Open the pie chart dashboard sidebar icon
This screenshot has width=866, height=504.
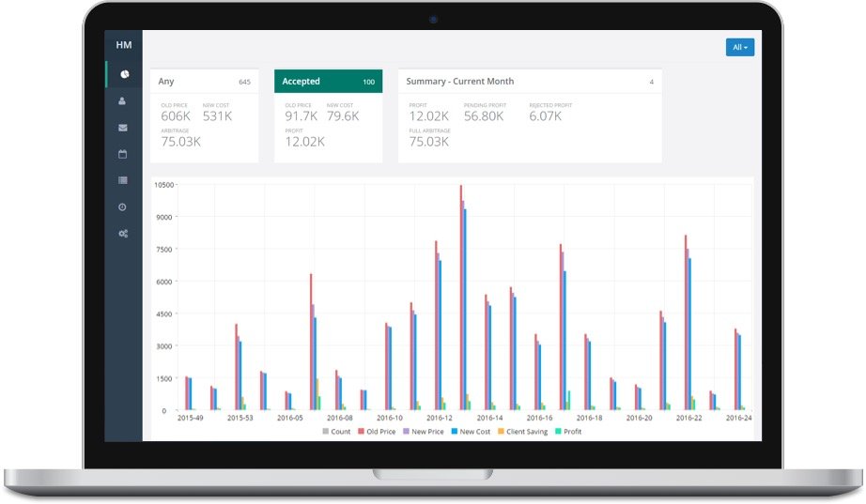pos(124,74)
